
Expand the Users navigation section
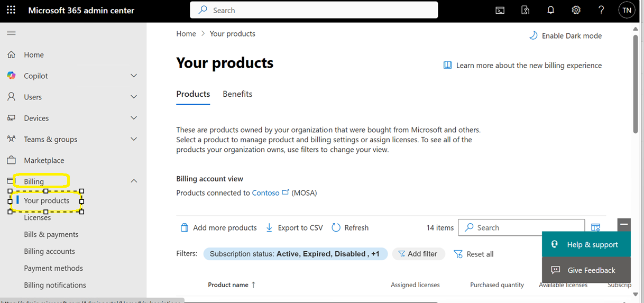click(x=134, y=97)
